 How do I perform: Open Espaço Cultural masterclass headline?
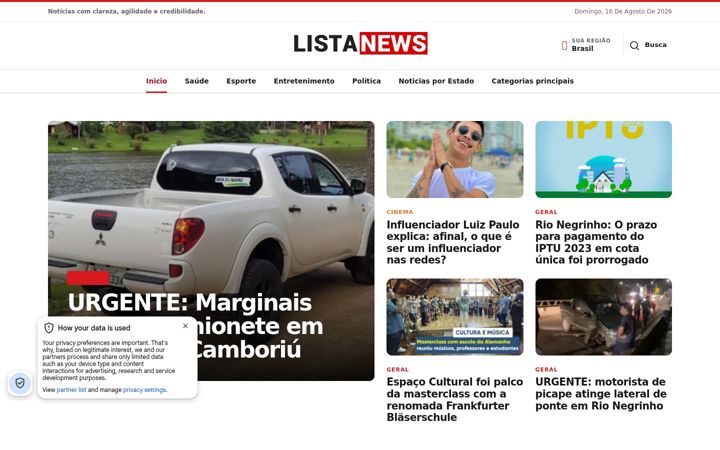click(x=455, y=399)
